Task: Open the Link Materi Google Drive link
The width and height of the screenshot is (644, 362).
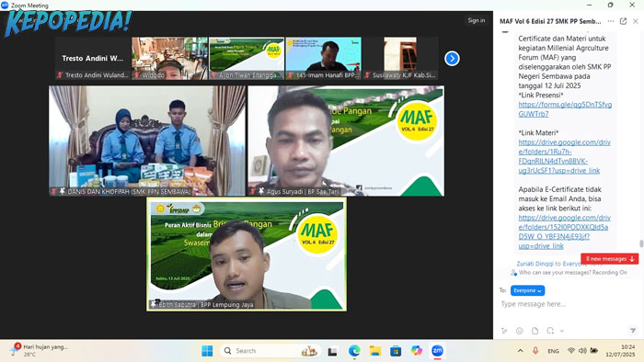Action: point(564,156)
